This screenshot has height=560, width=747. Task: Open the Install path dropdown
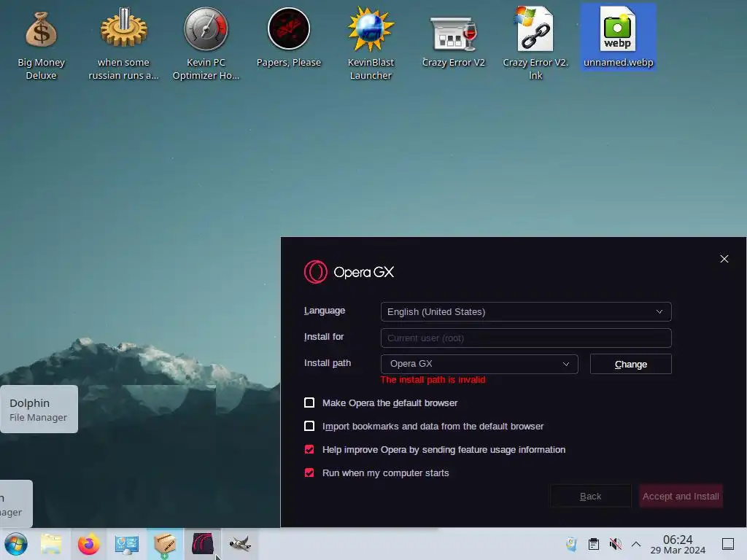479,364
